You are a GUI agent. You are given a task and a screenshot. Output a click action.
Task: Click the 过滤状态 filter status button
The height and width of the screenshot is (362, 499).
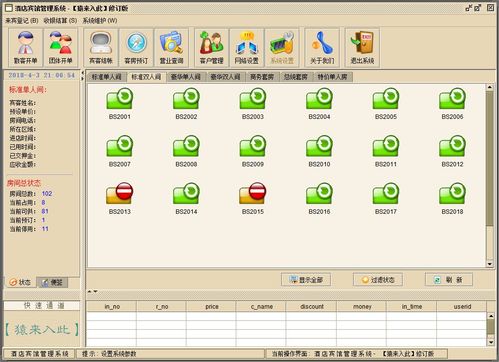(378, 280)
